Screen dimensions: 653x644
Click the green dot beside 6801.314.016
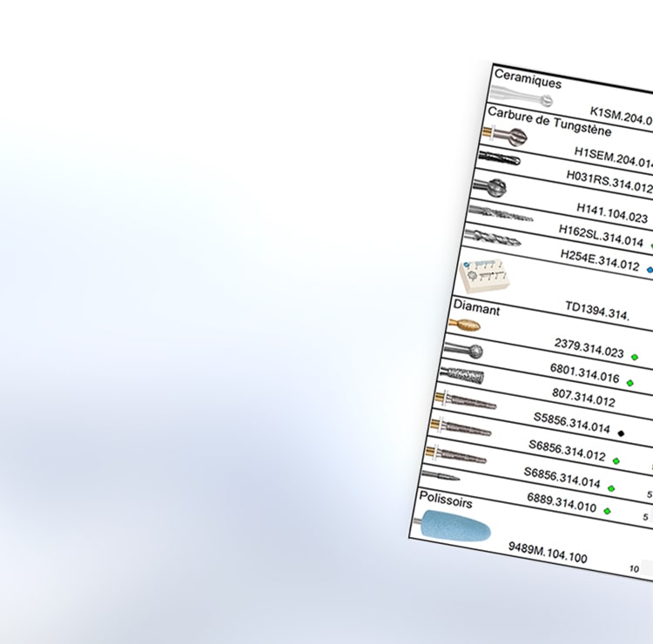[x=630, y=383]
